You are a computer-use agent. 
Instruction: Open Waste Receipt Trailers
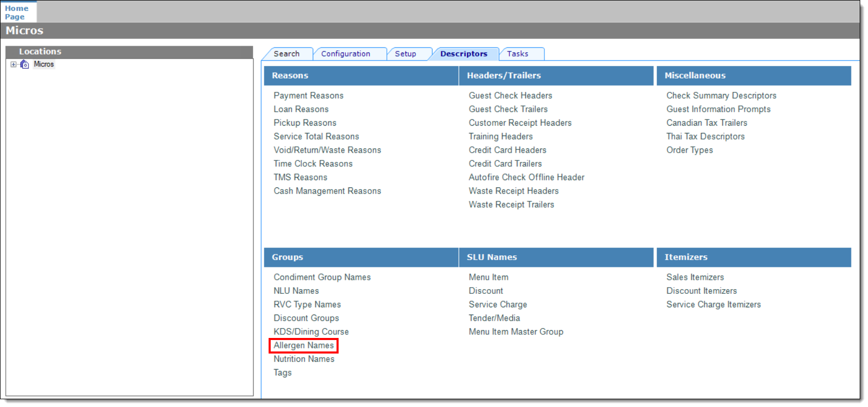tap(511, 205)
